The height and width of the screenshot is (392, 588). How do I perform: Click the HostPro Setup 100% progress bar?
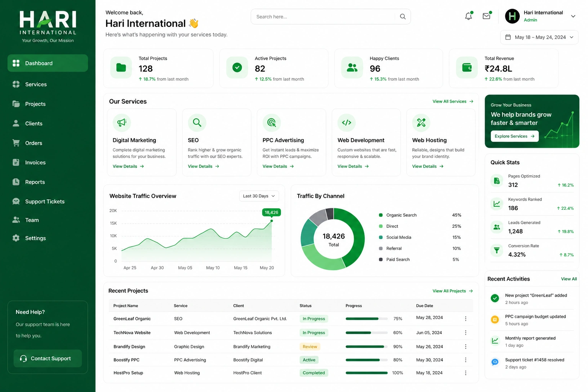point(367,373)
